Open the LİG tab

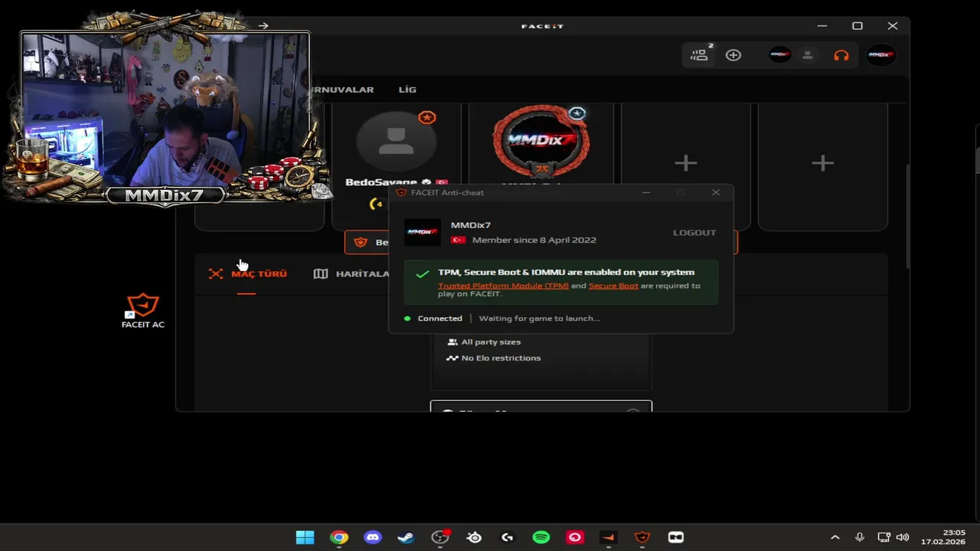[x=407, y=90]
